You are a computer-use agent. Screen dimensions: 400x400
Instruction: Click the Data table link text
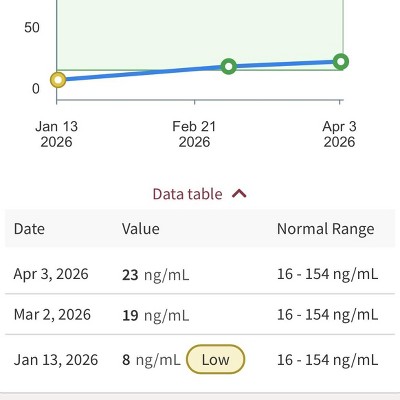click(x=187, y=194)
